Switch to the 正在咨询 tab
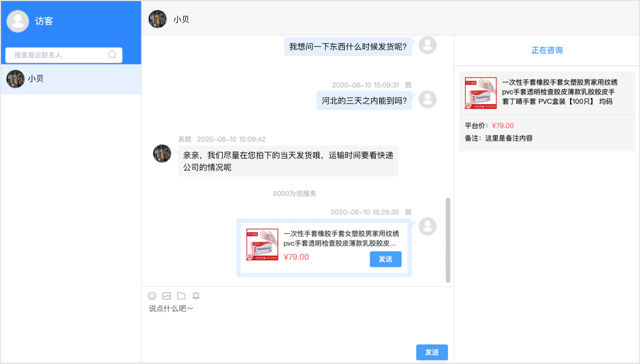The width and height of the screenshot is (640, 364). click(546, 50)
